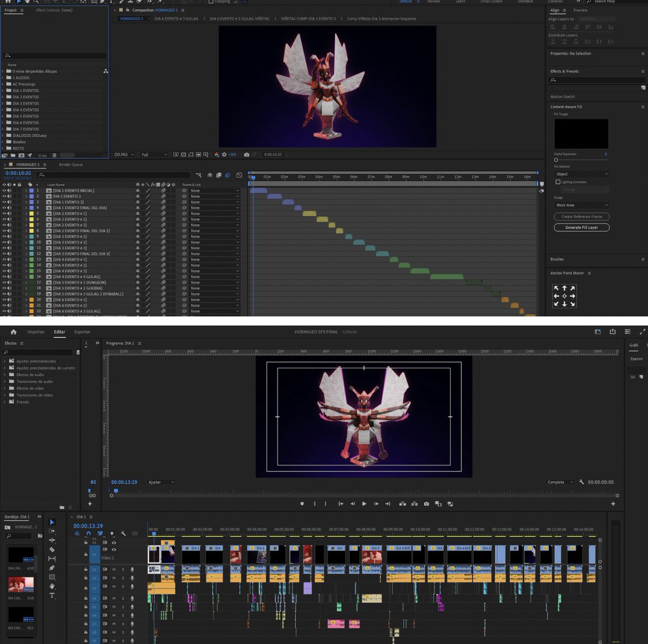The height and width of the screenshot is (644, 648).
Task: Switch to the Exportar tab
Action: [83, 332]
